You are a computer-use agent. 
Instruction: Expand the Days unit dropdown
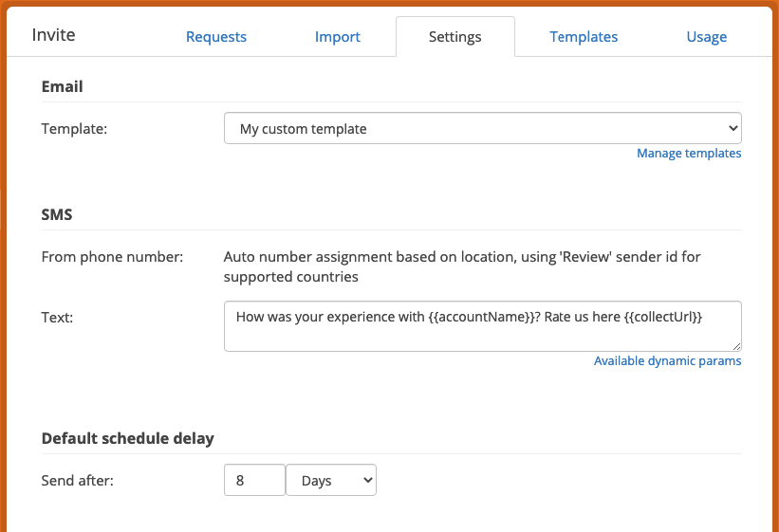coord(331,480)
